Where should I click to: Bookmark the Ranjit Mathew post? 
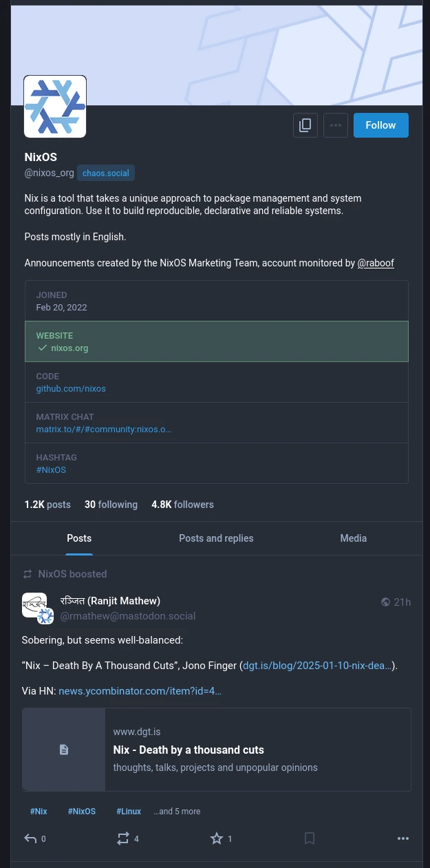coord(310,838)
